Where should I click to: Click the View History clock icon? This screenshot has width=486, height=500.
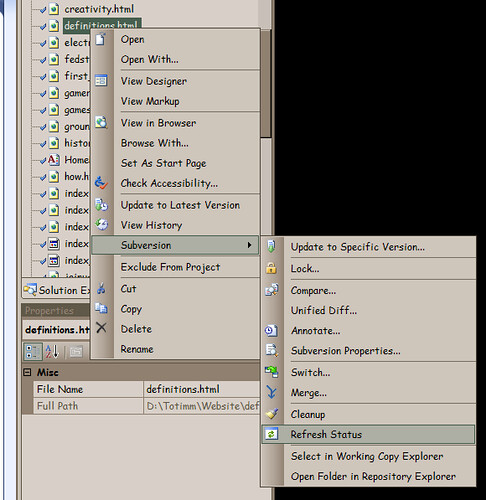pos(101,225)
